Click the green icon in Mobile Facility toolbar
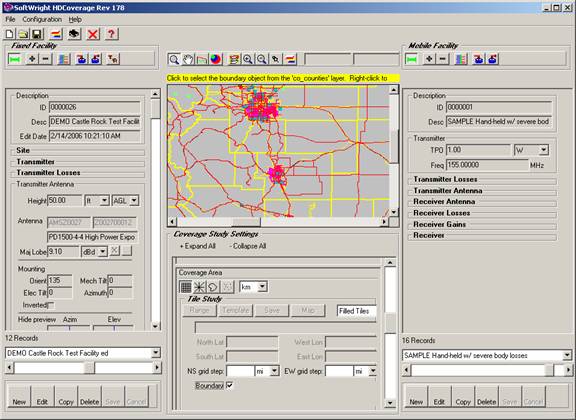Screen dimensions: 576x420 coord(411,59)
